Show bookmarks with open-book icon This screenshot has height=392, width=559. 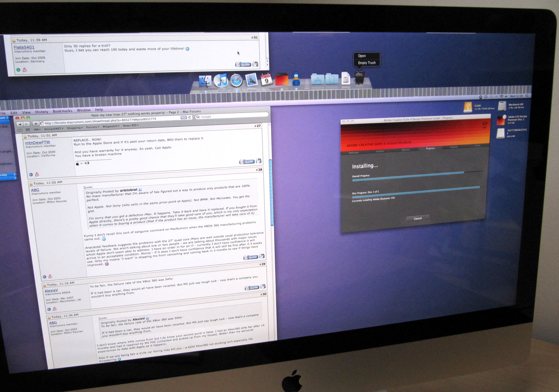tap(20, 130)
